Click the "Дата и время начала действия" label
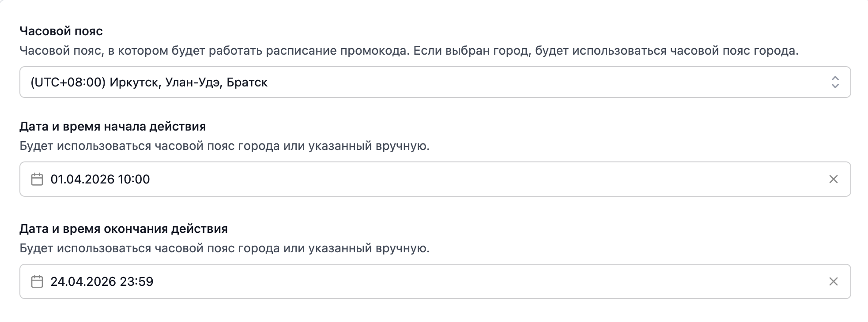Viewport: 868px width, 322px height. click(x=113, y=127)
